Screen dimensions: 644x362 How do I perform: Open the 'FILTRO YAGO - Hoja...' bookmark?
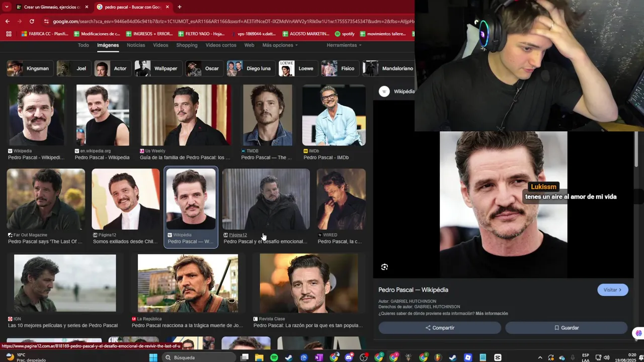click(x=201, y=34)
